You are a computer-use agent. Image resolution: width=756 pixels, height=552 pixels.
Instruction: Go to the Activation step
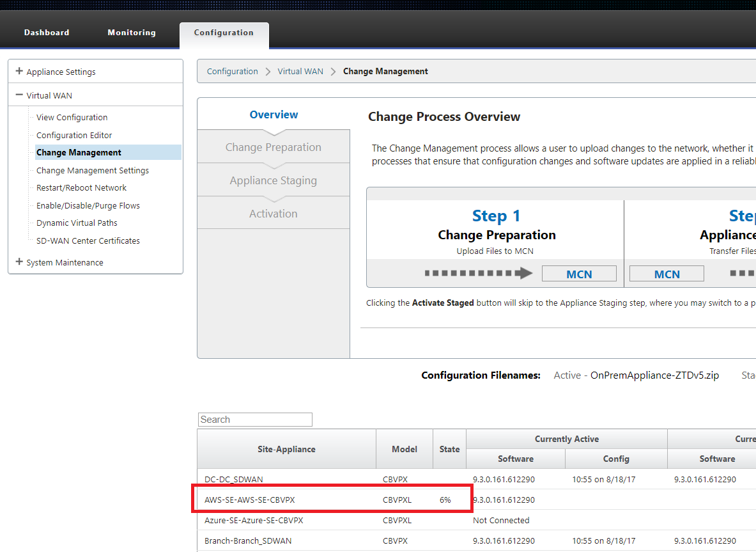pos(274,214)
